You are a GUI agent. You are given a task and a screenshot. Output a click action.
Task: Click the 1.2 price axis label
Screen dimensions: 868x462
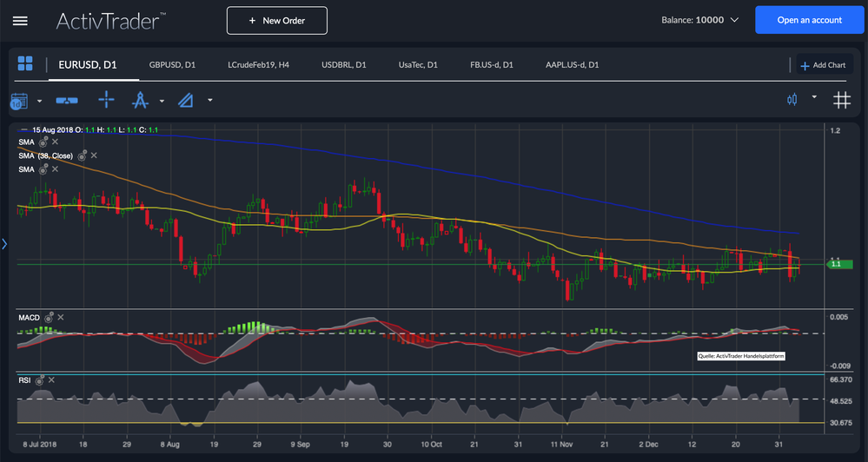tap(835, 131)
